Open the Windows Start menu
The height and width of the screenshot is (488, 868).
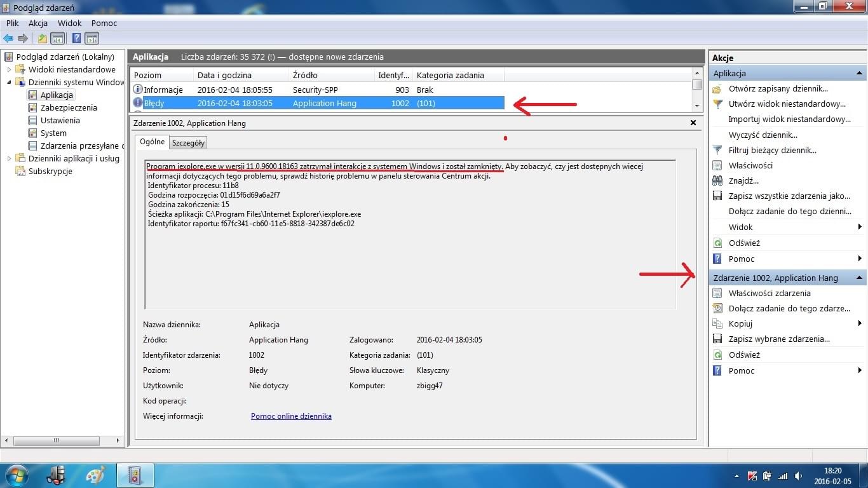(17, 475)
